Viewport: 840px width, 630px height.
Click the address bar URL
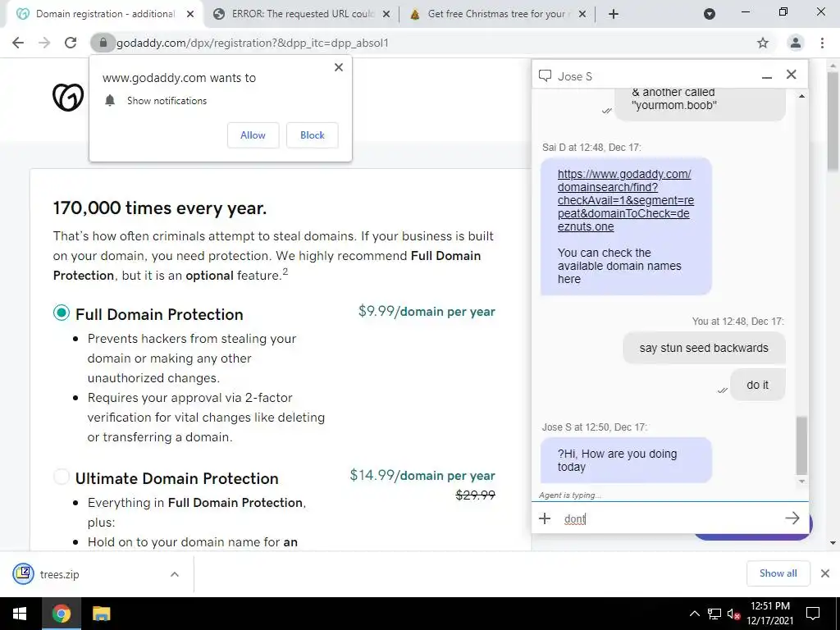pos(253,43)
